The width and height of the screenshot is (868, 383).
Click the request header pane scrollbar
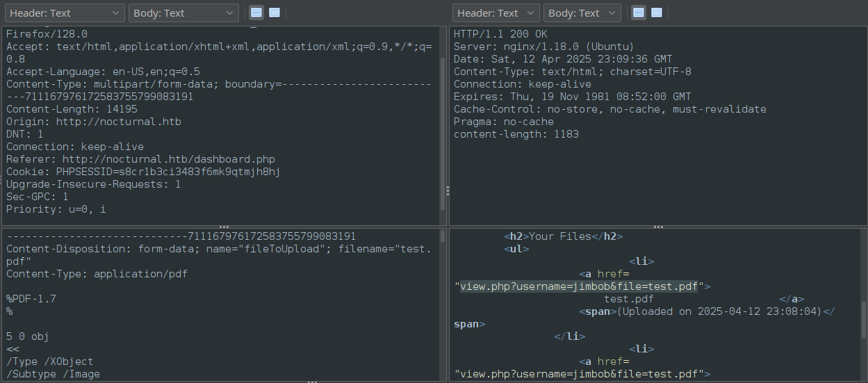click(443, 132)
